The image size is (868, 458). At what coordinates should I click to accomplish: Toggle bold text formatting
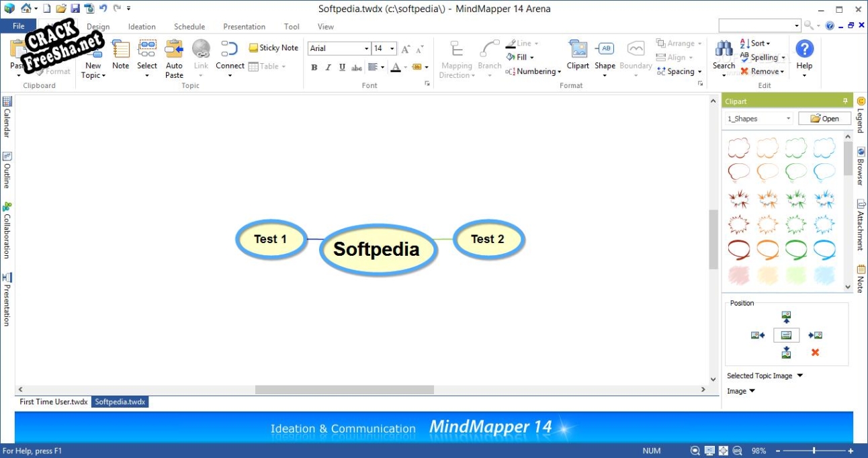click(314, 67)
